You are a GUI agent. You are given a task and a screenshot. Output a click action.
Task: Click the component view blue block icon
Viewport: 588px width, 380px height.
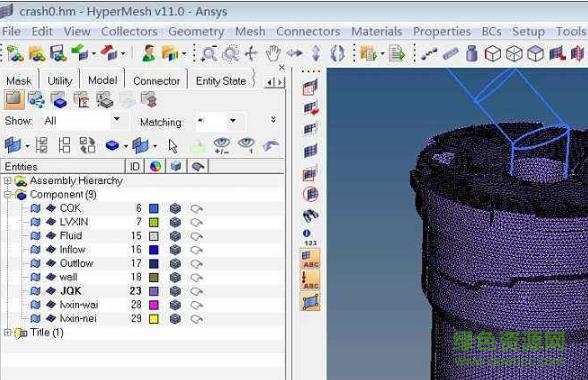[x=59, y=101]
